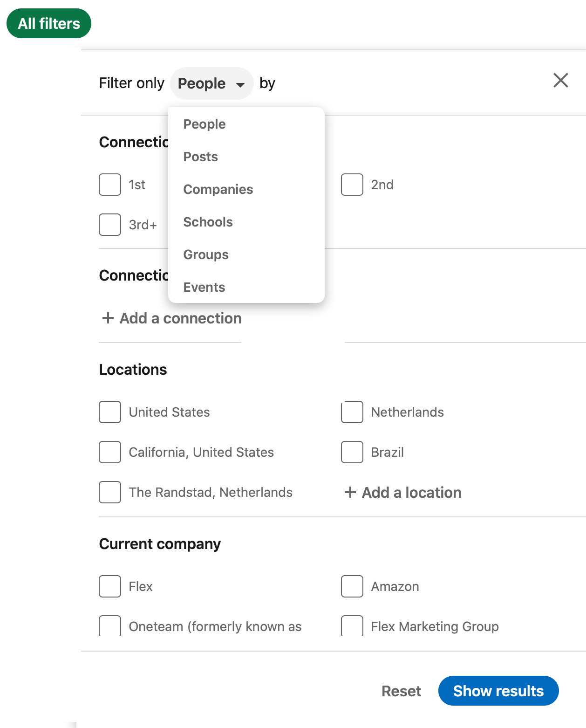Click the plus icon beside Add a location
The height and width of the screenshot is (728, 586).
350,492
